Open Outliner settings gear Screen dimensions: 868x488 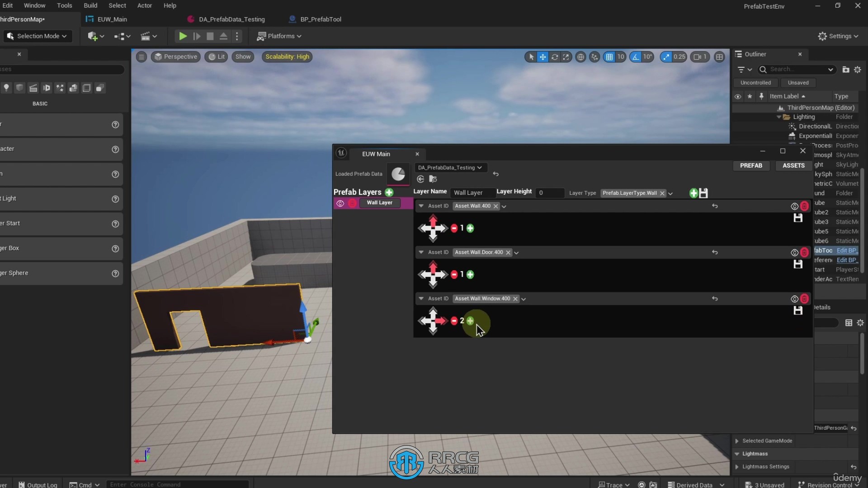tap(858, 70)
